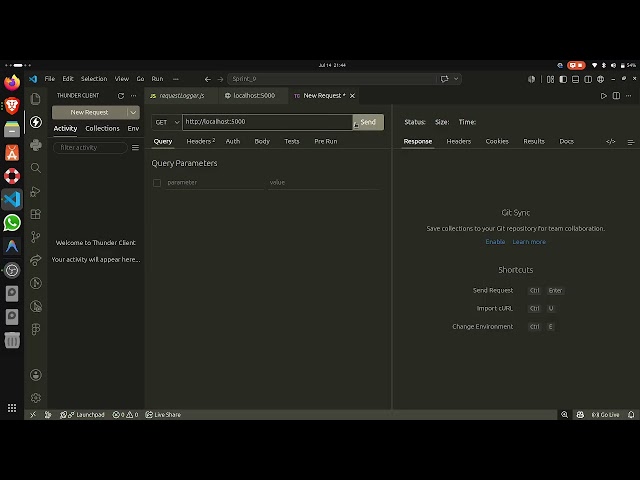The image size is (640, 480).
Task: Go back with the navigation arrow
Action: 207,79
